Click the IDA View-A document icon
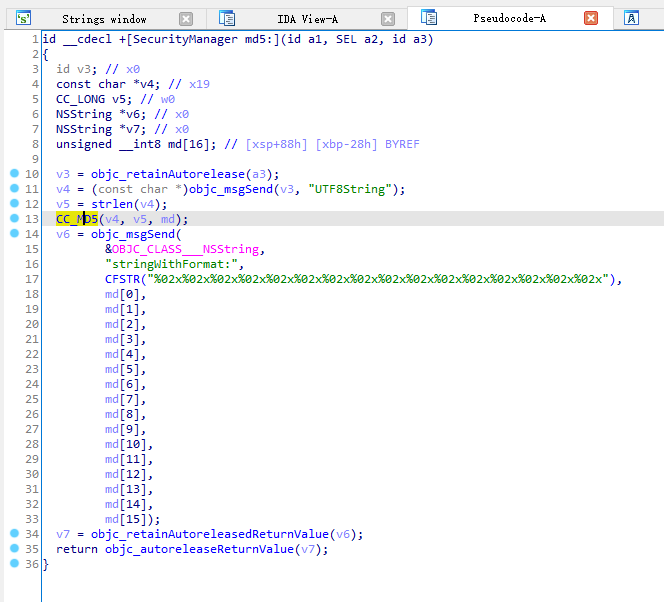The width and height of the screenshot is (664, 602). tap(227, 19)
